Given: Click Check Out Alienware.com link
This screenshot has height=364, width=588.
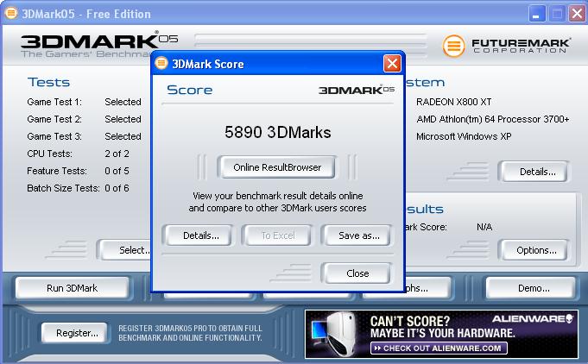Looking at the screenshot, I should (x=439, y=348).
